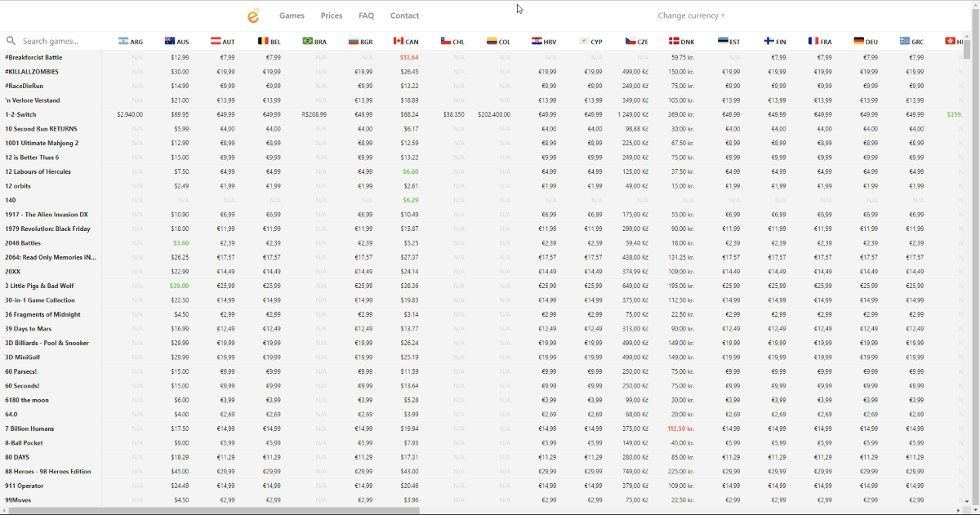Screen dimensions: 980x515
Task: Select the ARG flag column header
Action: tap(131, 42)
